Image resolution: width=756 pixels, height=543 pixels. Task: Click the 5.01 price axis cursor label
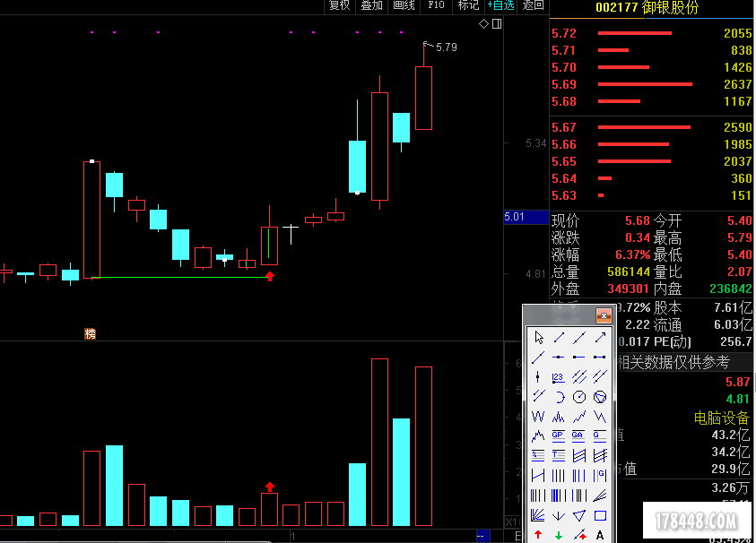pos(526,217)
